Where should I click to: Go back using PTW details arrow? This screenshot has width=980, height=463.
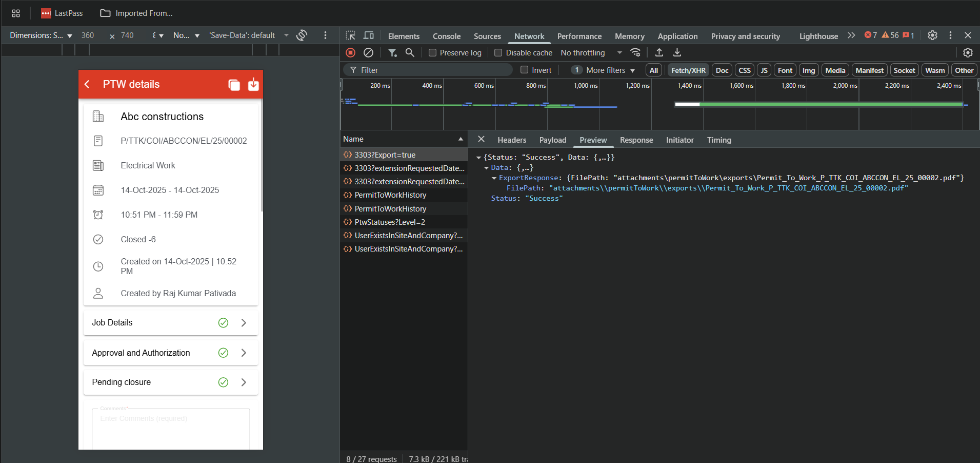pos(87,84)
